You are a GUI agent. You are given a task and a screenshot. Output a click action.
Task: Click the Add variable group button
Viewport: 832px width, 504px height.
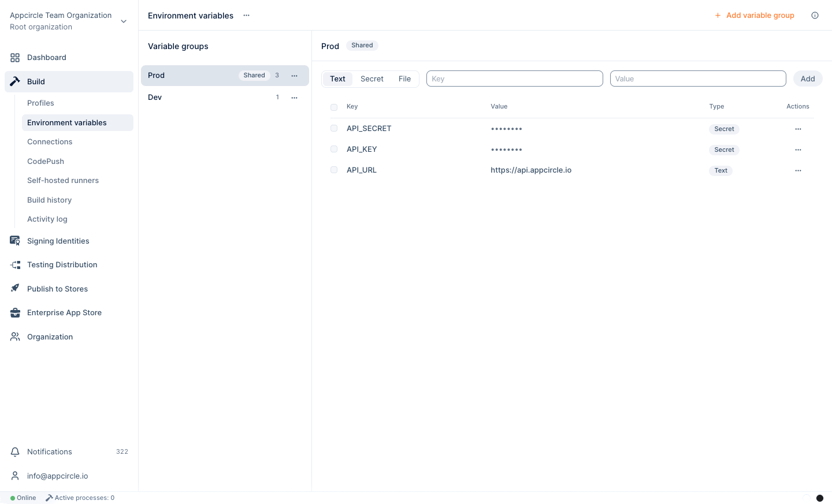pyautogui.click(x=755, y=16)
